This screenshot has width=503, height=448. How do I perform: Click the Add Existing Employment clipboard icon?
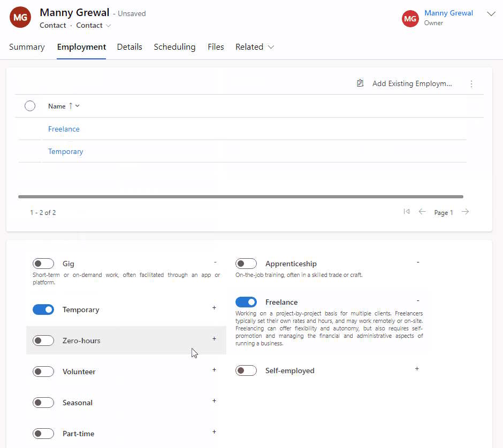360,83
